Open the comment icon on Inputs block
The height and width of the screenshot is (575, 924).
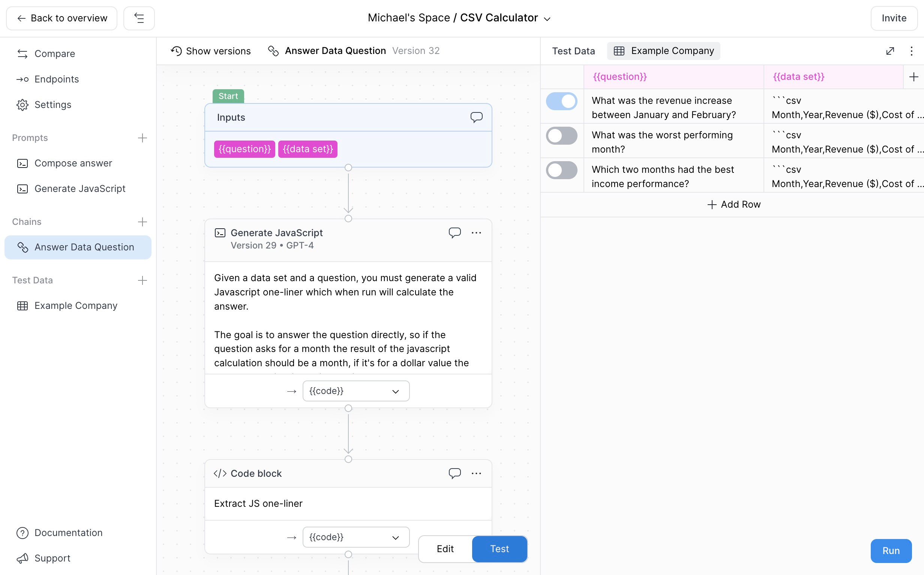point(476,117)
